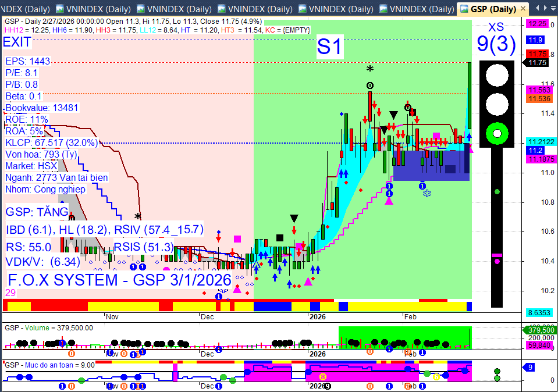Click the 9(3) score text

point(496,44)
